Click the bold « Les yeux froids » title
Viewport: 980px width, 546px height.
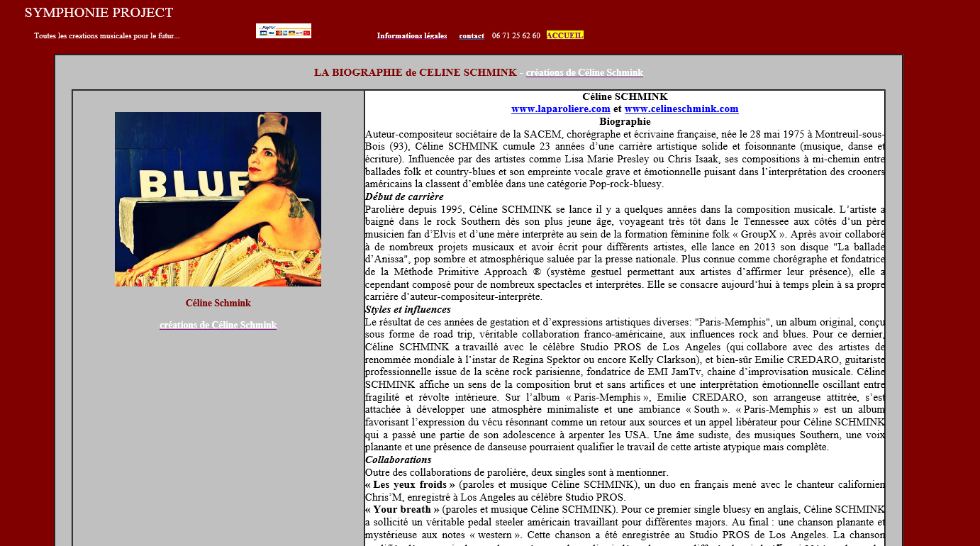[x=410, y=485]
